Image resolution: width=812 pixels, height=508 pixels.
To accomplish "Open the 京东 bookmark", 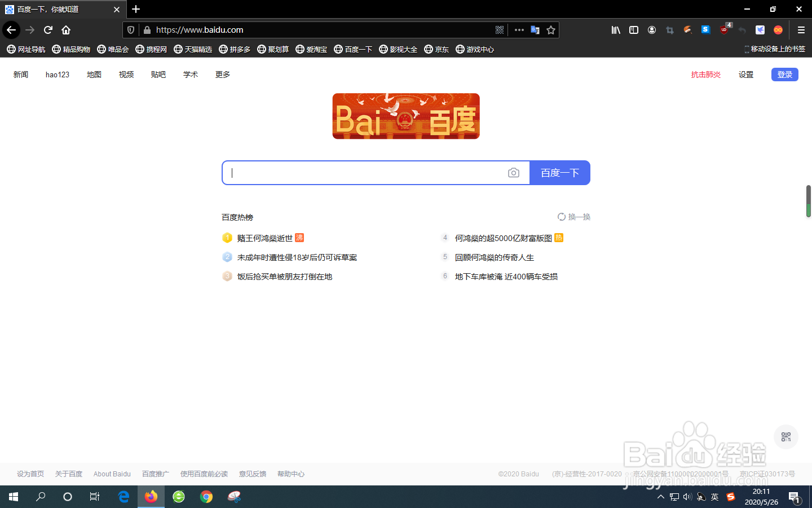I will [436, 49].
